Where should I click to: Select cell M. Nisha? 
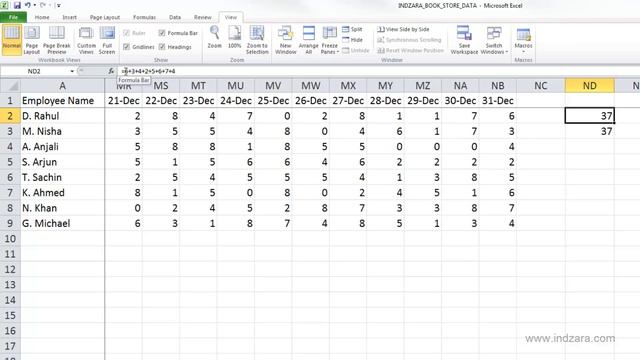point(62,131)
